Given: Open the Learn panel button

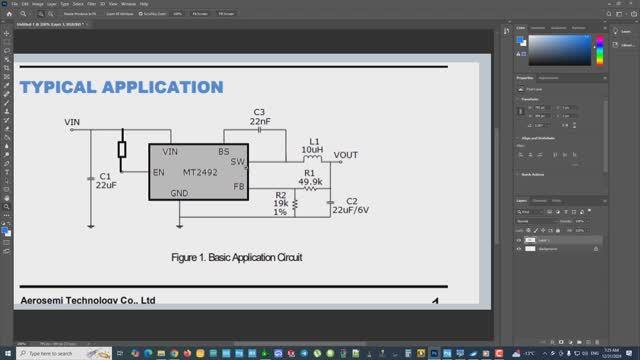Looking at the screenshot, I should coord(623,31).
